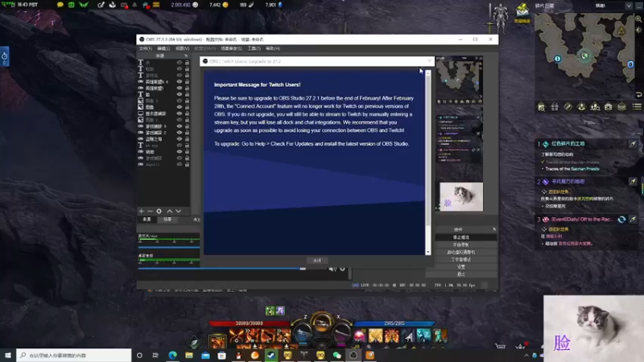Open the list menu icon under minimap

(x=637, y=107)
